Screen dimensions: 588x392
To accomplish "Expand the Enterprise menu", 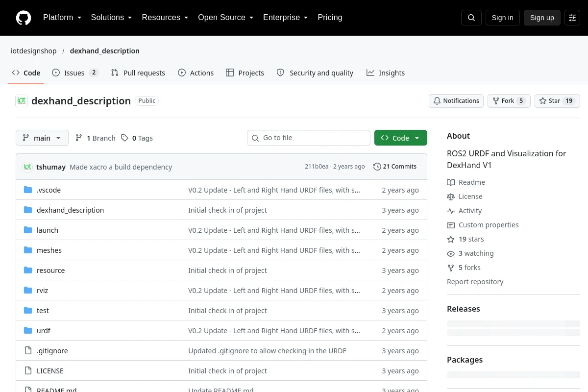I will point(285,18).
